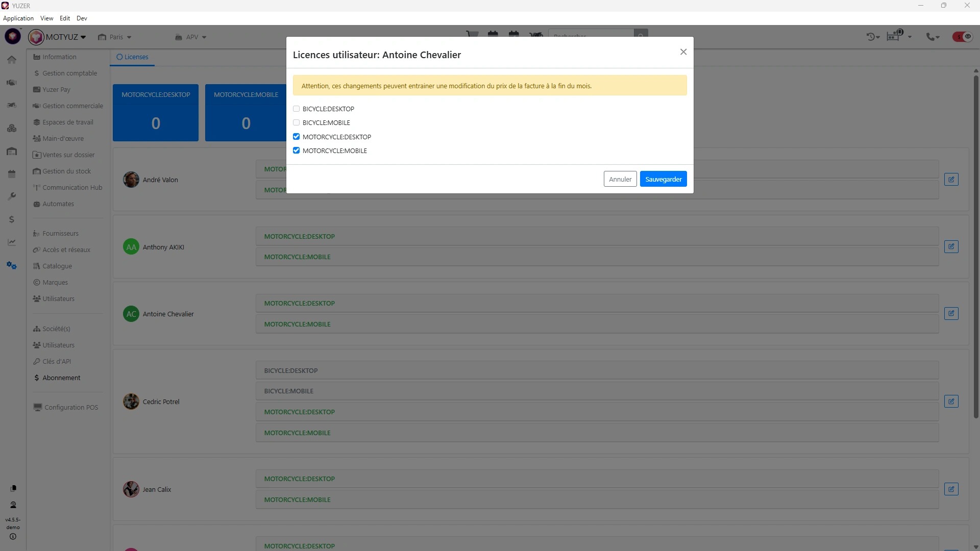Close the Licences utilisateur dialog
This screenshot has height=551, width=980.
(x=683, y=52)
